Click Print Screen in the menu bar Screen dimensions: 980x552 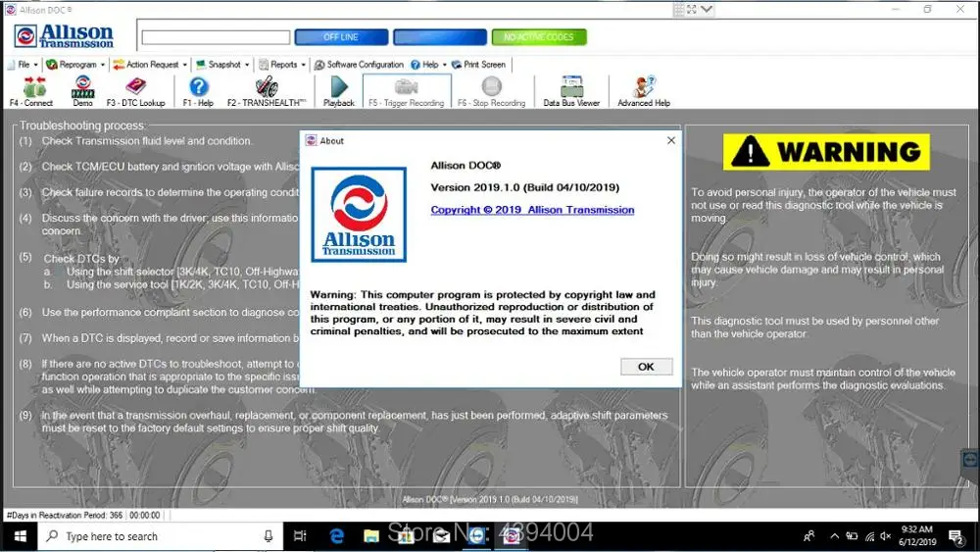[x=479, y=65]
